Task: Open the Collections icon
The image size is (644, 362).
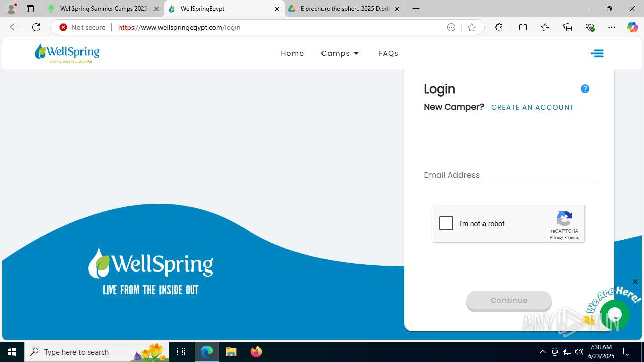Action: click(x=568, y=27)
